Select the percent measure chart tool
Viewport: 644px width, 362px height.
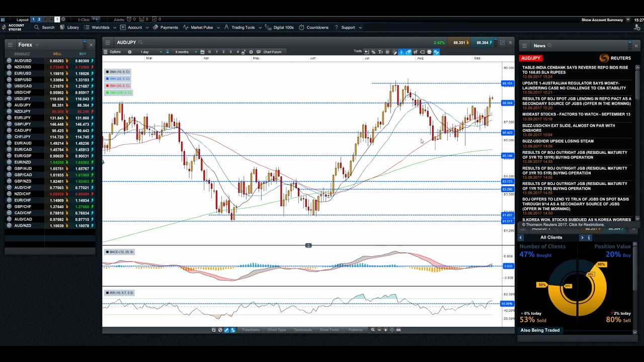coord(373,52)
